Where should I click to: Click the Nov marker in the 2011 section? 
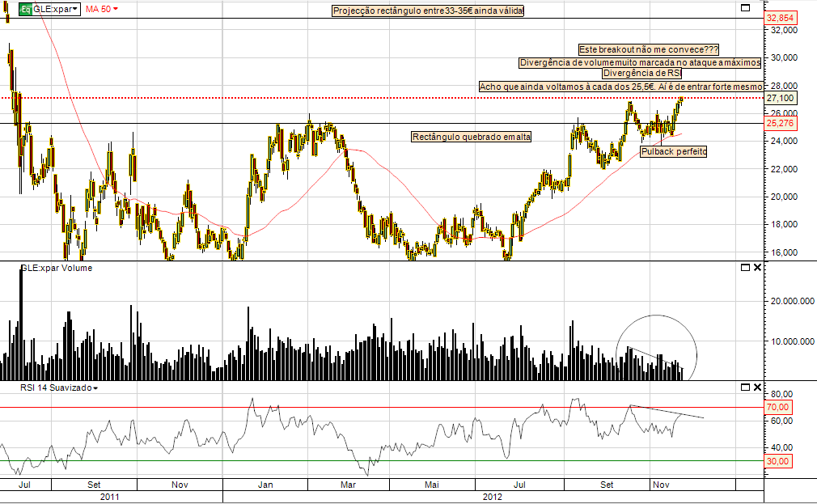180,485
